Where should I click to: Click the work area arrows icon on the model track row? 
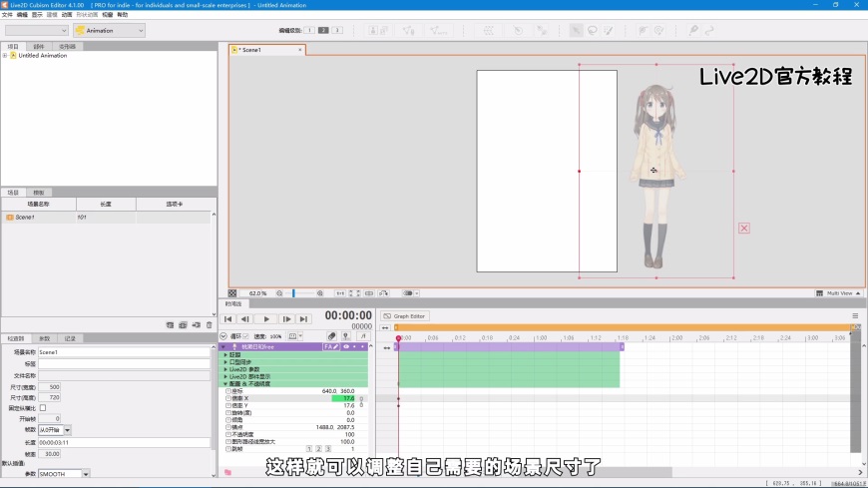tap(387, 348)
